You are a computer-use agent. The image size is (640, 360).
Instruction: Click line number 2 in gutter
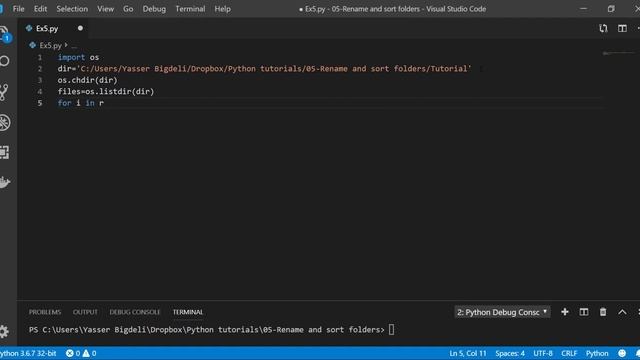coord(40,69)
